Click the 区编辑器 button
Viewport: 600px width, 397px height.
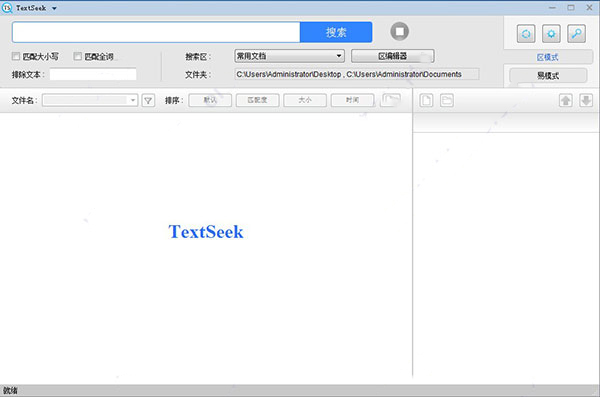tap(393, 56)
